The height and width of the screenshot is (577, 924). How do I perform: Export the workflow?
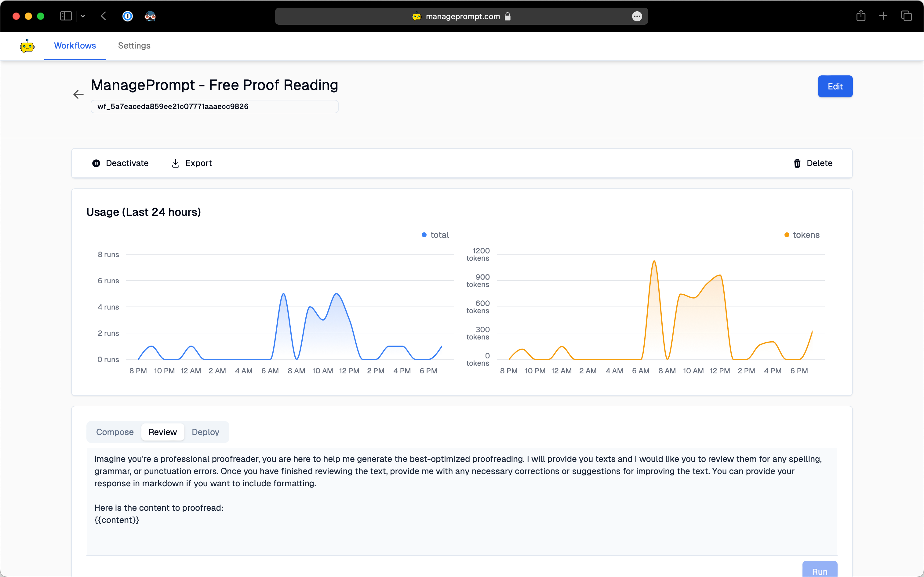[x=191, y=163]
